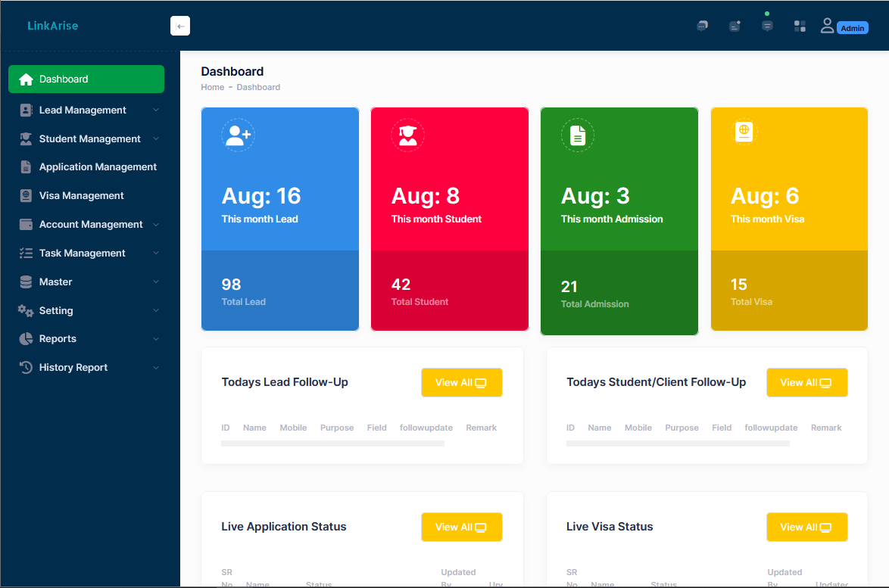889x588 pixels.
Task: Expand the Setting menu in sidebar
Action: (x=155, y=310)
